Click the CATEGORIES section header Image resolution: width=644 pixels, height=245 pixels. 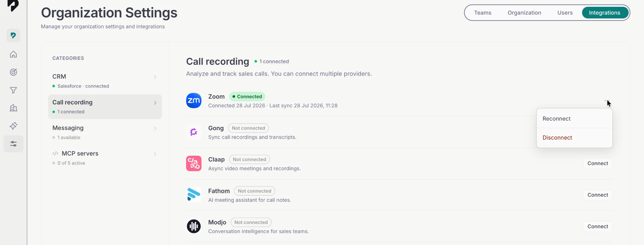68,58
